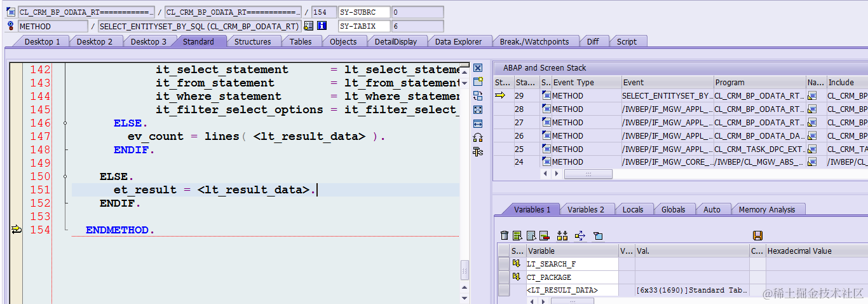Click the gear icon left of METHOD field
The height and width of the screenshot is (304, 868).
click(x=10, y=26)
